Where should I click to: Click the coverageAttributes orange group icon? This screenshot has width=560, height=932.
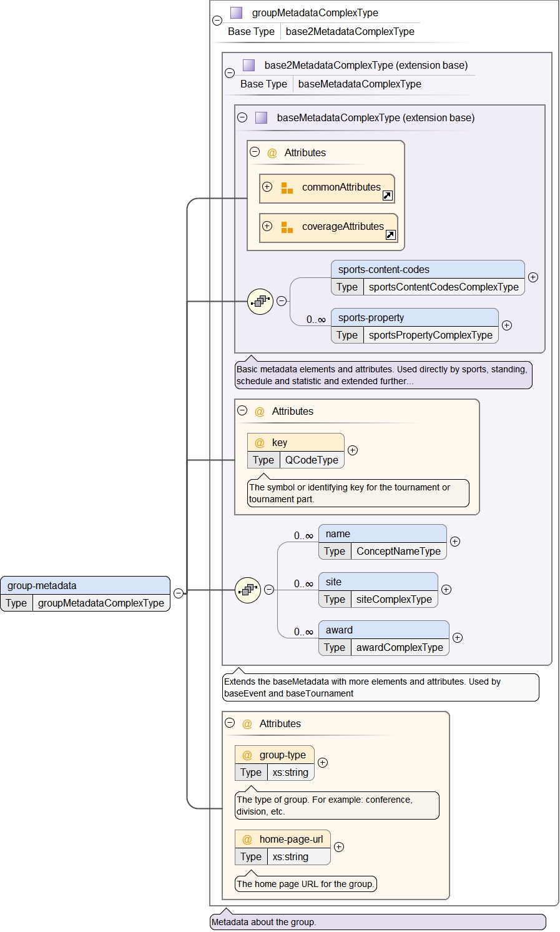287,227
